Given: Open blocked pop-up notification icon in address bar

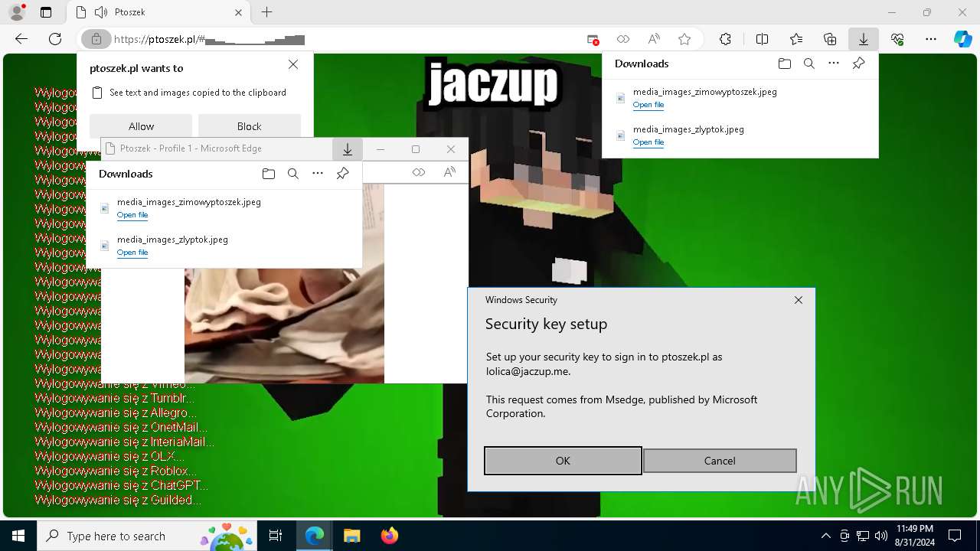Looking at the screenshot, I should point(593,39).
